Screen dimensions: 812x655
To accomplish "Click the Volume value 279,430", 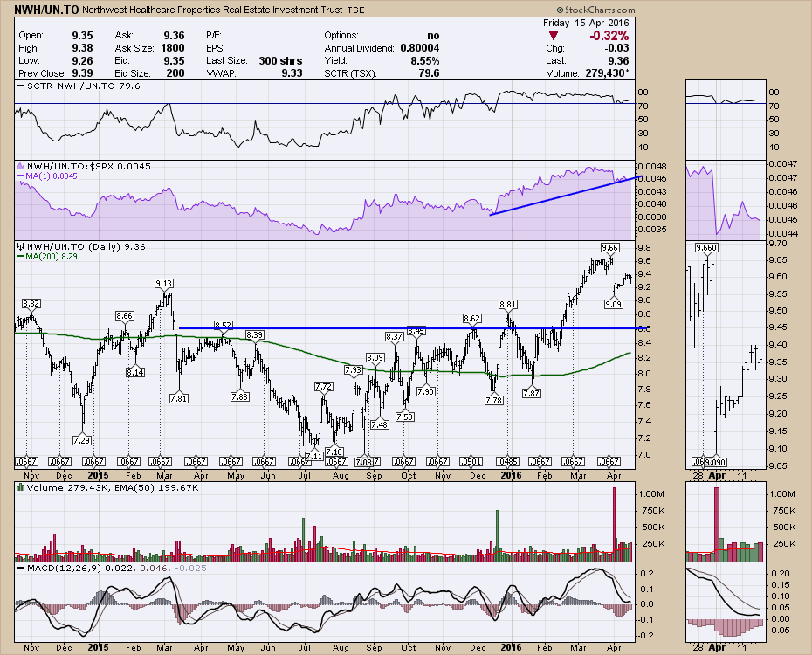I will (x=607, y=73).
